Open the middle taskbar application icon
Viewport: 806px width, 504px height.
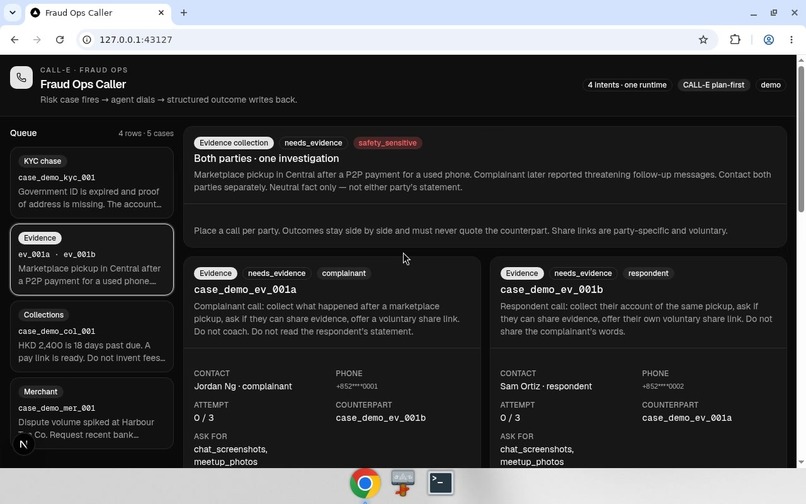[402, 483]
